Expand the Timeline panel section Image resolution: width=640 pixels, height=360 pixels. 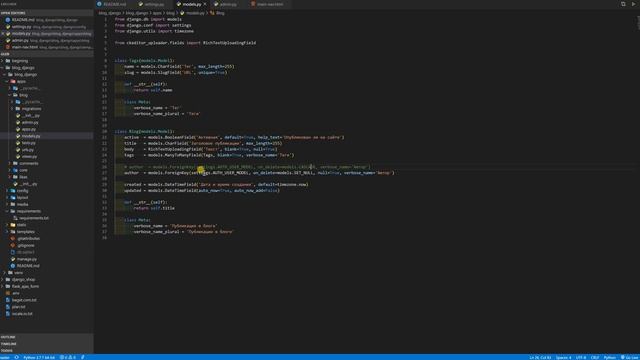(x=47, y=344)
